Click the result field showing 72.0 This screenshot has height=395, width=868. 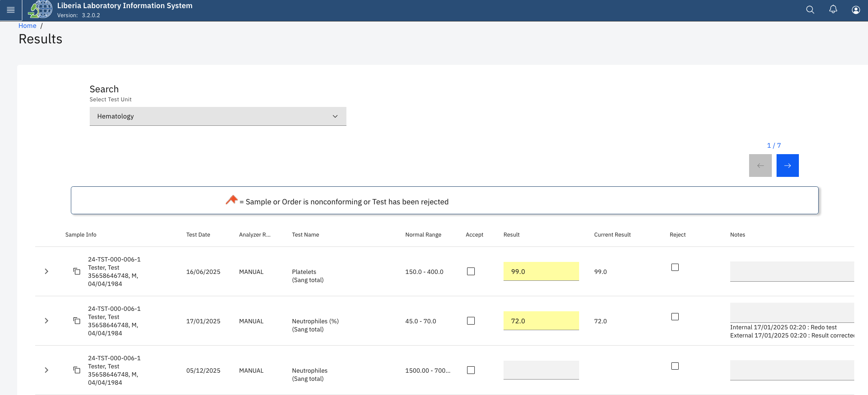[541, 321]
